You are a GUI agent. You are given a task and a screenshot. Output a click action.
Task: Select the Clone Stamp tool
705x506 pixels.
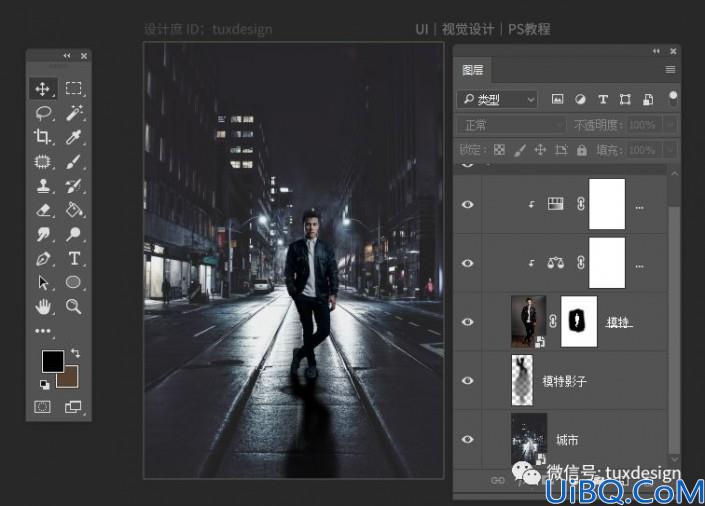(43, 185)
